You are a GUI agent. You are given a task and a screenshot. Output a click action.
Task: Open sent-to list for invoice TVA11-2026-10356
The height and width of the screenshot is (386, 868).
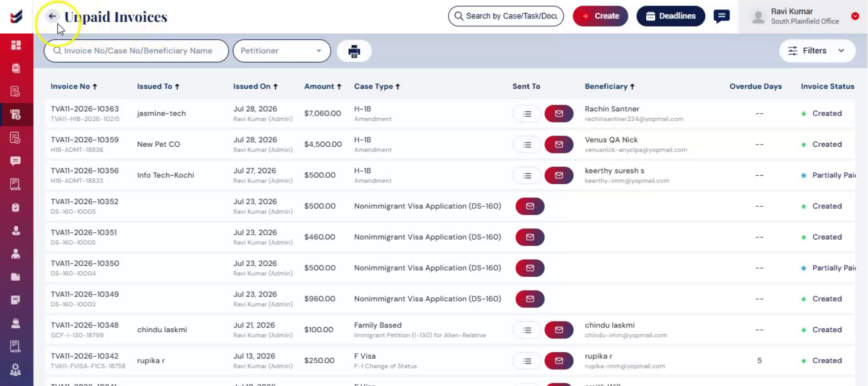coord(527,175)
